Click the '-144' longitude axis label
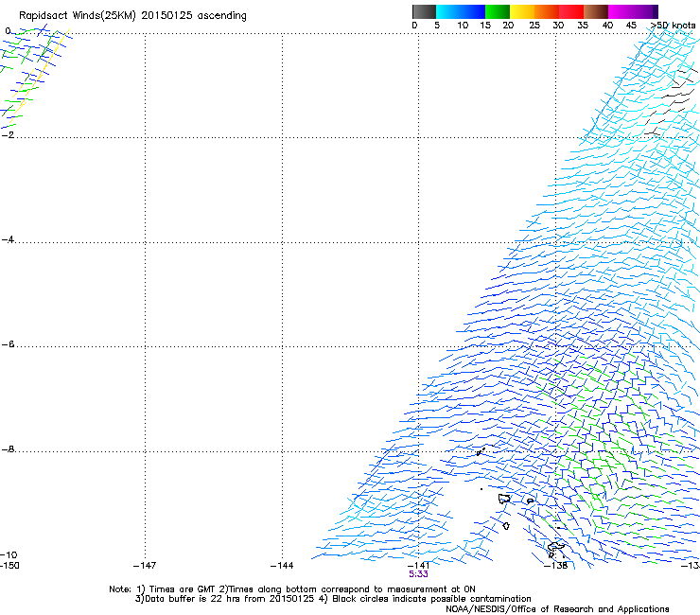The height and width of the screenshot is (615, 700). click(282, 566)
